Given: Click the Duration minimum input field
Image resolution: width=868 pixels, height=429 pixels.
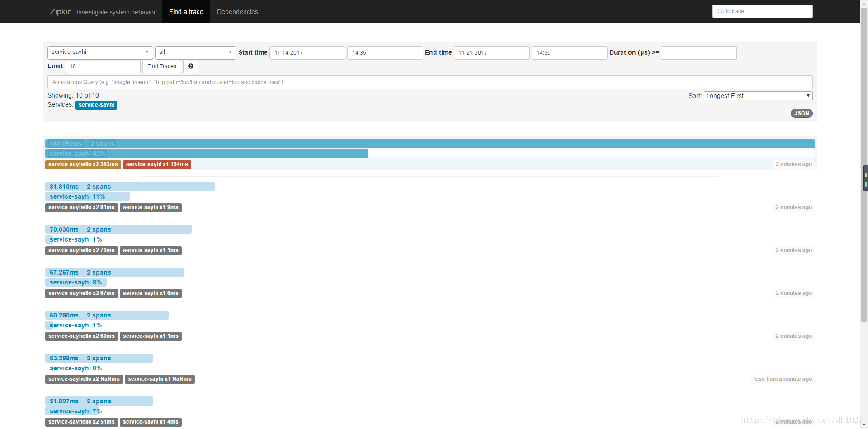Looking at the screenshot, I should [x=698, y=53].
